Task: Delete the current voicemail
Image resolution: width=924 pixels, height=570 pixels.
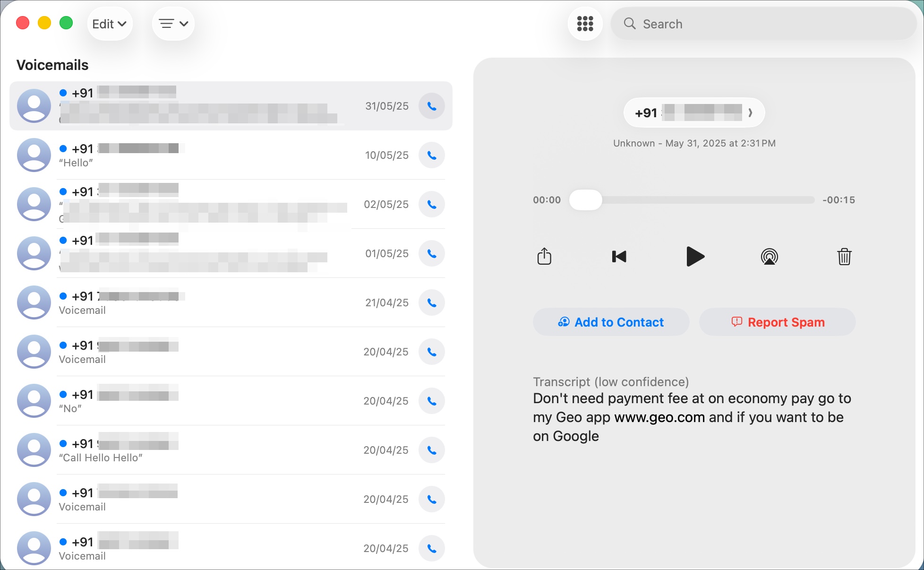Action: [845, 257]
